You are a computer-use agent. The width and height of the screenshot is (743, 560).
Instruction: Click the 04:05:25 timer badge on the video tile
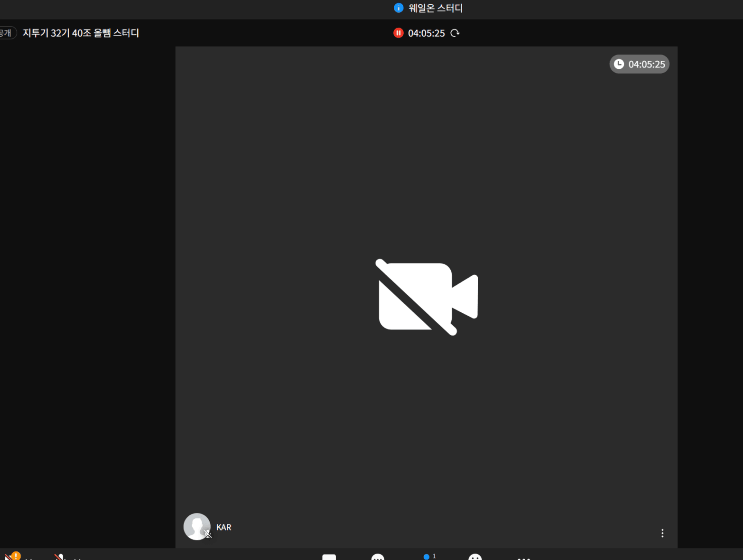(639, 64)
